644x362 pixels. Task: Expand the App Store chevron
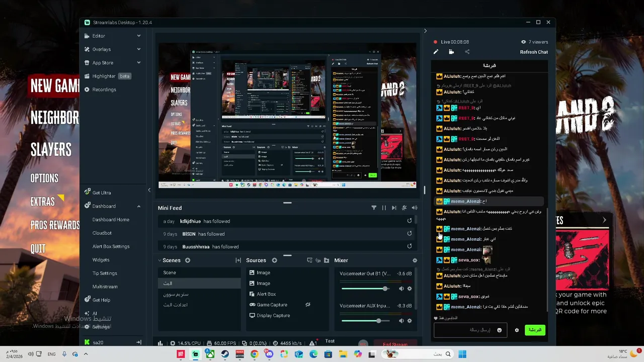click(139, 63)
